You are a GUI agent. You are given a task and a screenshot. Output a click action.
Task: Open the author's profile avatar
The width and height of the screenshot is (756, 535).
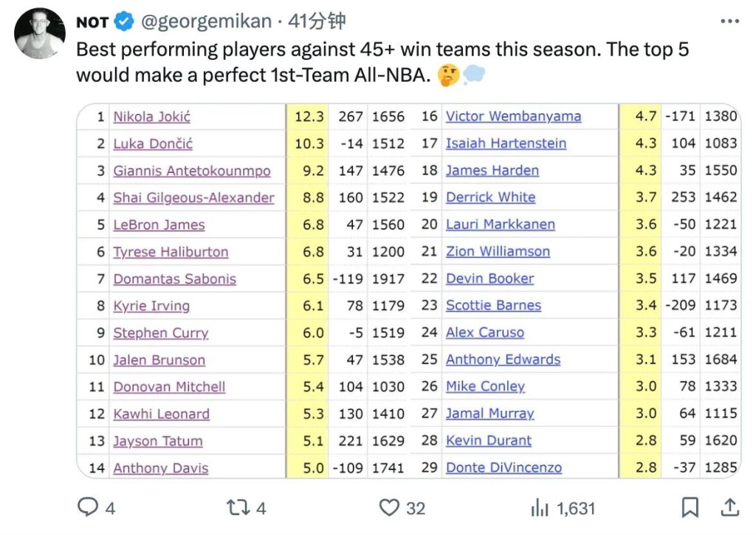(40, 33)
